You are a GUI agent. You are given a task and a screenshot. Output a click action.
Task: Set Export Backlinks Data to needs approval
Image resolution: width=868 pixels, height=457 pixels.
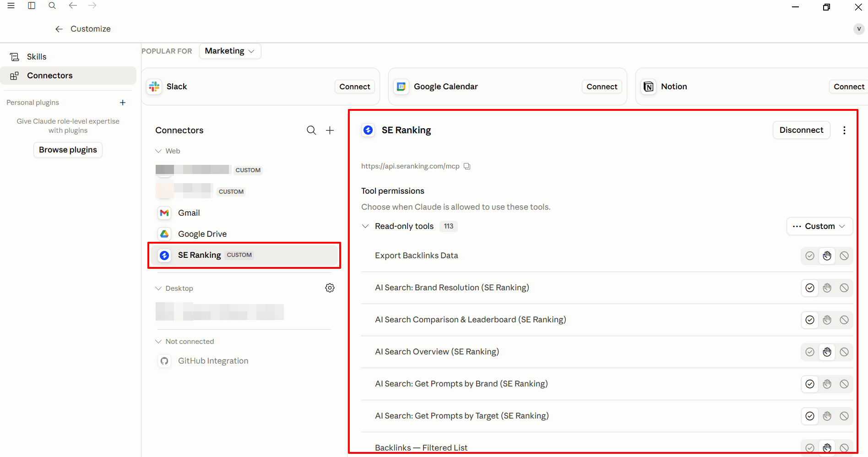(827, 256)
